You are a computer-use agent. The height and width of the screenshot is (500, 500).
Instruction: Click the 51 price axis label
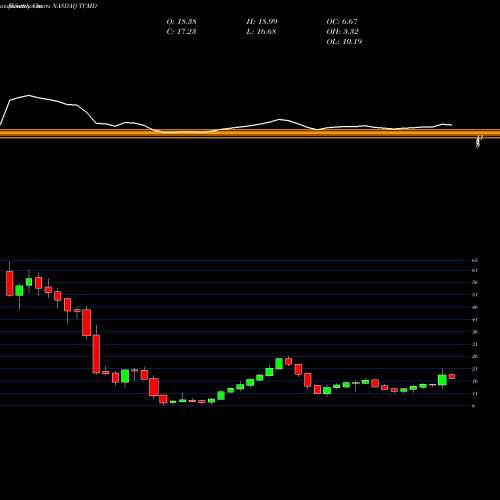[x=475, y=295]
